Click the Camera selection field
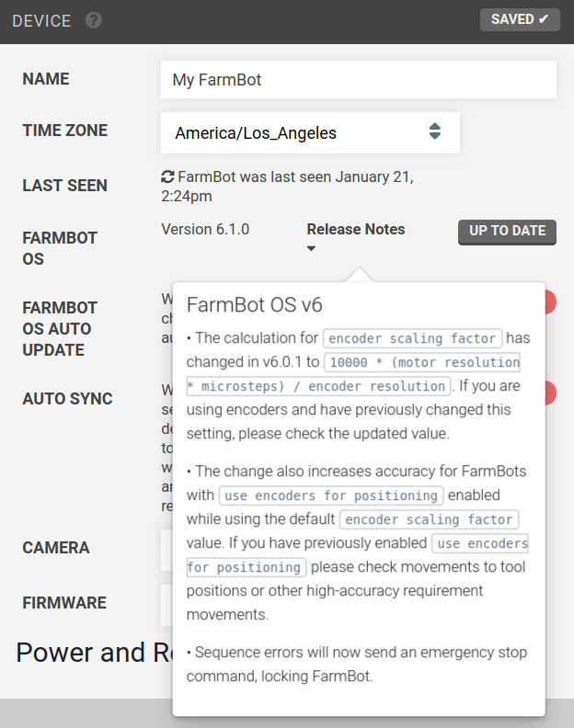 [x=166, y=551]
